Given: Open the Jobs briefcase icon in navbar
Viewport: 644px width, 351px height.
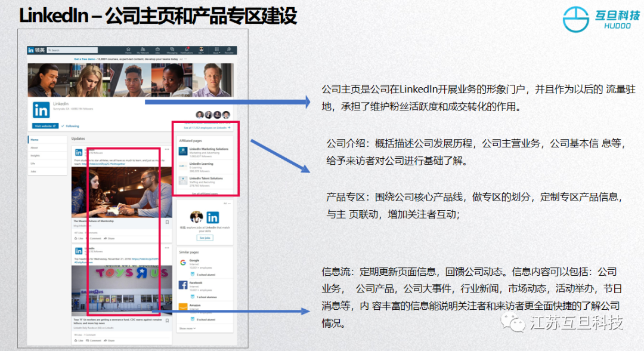Looking at the screenshot, I should pos(157,50).
